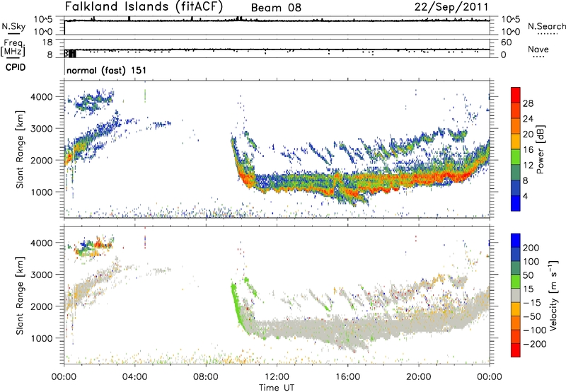
Task: Click the yellow-orange segment of the Power colorbar
Action: [x=516, y=141]
